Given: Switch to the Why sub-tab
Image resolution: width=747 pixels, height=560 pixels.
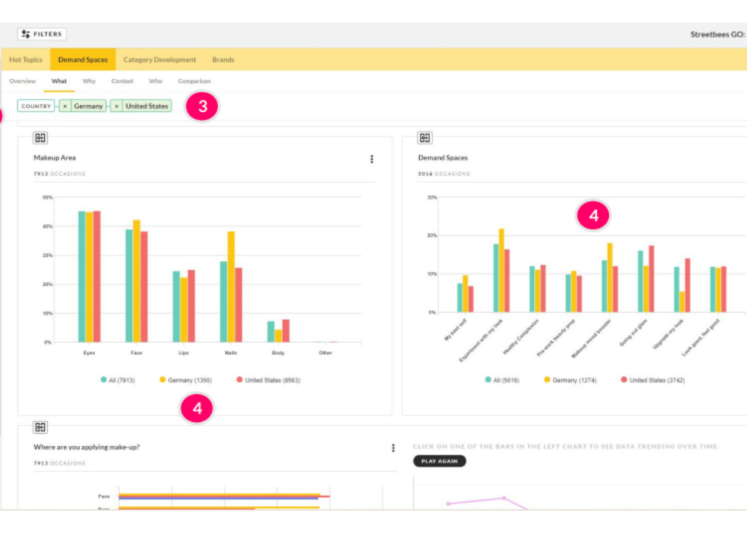Looking at the screenshot, I should (x=89, y=81).
